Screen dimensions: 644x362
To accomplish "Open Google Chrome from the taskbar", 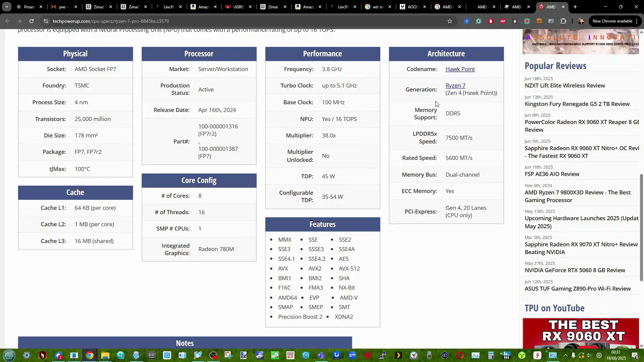I will click(x=90, y=355).
